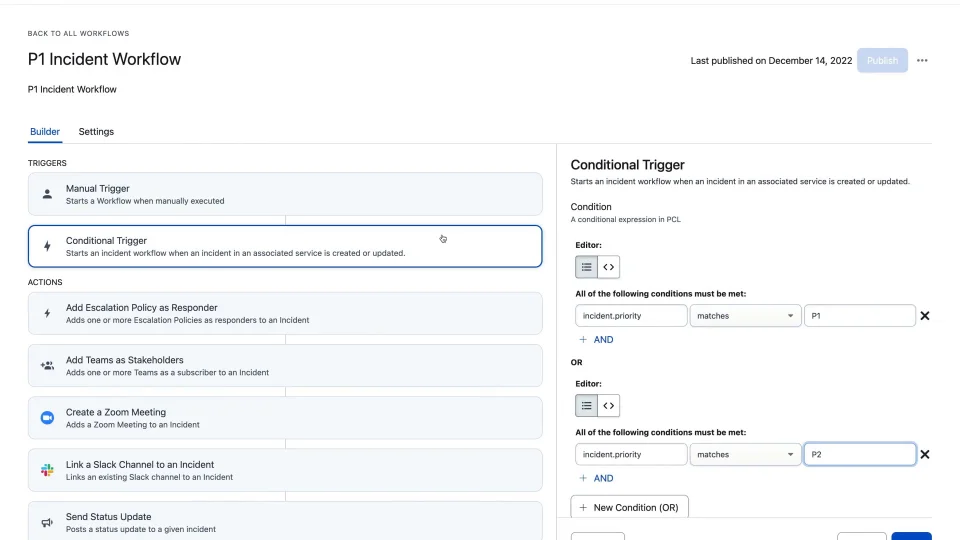
Task: Click Last published on December 14 text
Action: coord(771,61)
